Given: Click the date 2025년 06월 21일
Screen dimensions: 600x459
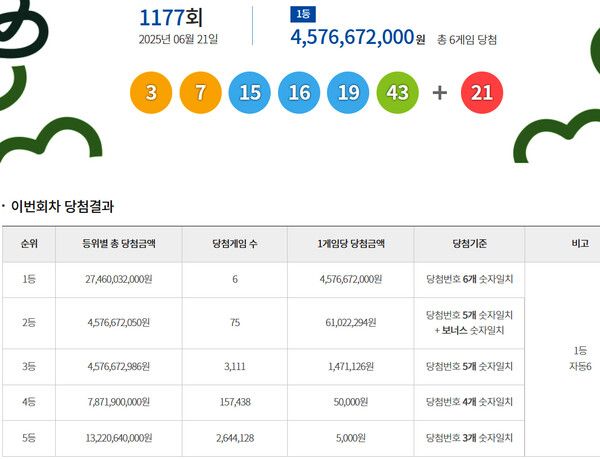Looking at the screenshot, I should (178, 39).
